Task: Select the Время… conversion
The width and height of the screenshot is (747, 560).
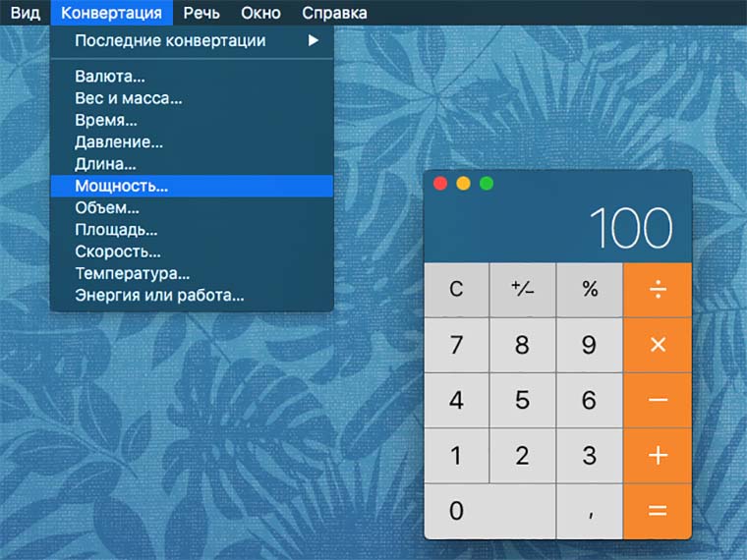Action: pos(192,120)
